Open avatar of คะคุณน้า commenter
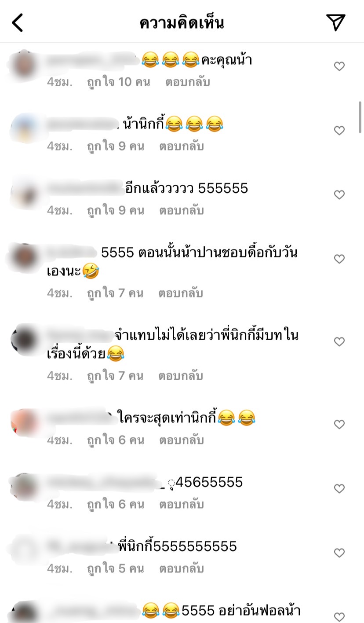Screen dimensions: 364x623 [x=23, y=65]
